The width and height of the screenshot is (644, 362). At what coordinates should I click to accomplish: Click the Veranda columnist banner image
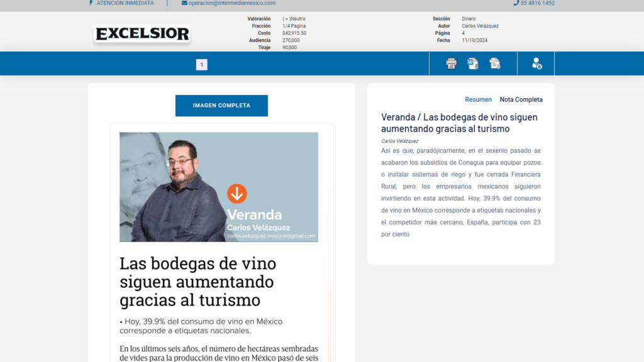[219, 187]
